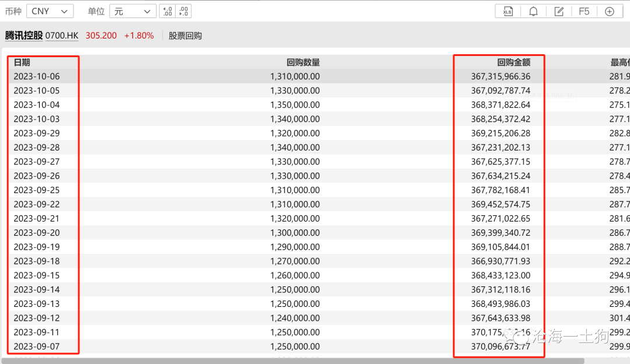Viewport: 630px width, 364px height.
Task: Select date cell 2023-10-03
Action: coord(37,119)
